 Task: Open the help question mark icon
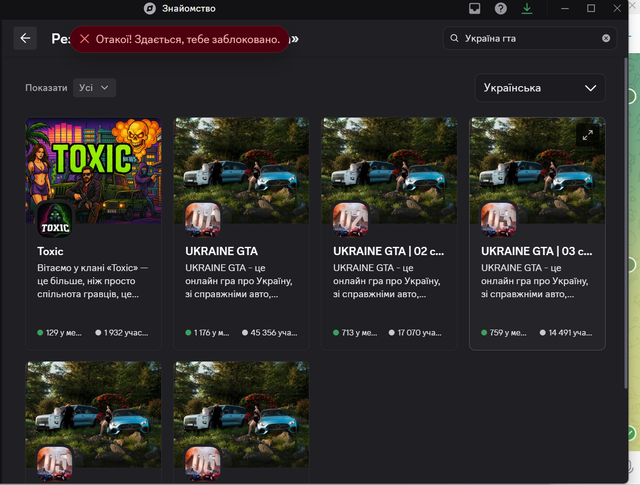[x=500, y=8]
